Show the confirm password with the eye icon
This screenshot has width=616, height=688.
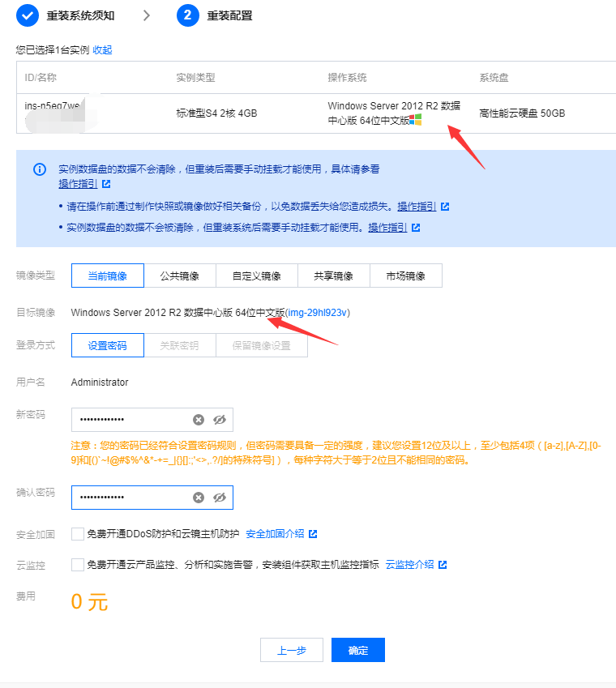pos(220,498)
